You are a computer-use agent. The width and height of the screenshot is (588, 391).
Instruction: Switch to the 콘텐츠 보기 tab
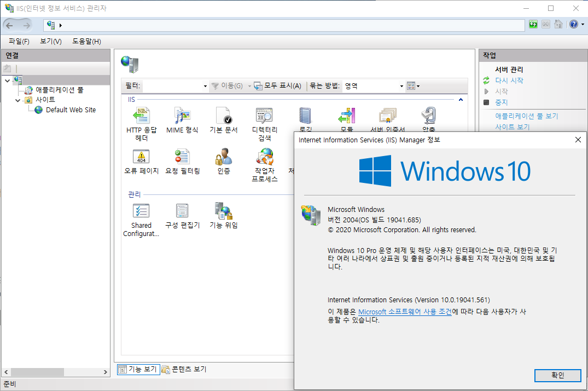coord(184,370)
